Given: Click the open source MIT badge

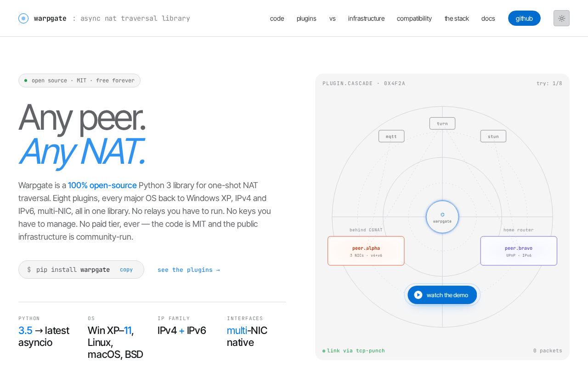Looking at the screenshot, I should tap(79, 80).
